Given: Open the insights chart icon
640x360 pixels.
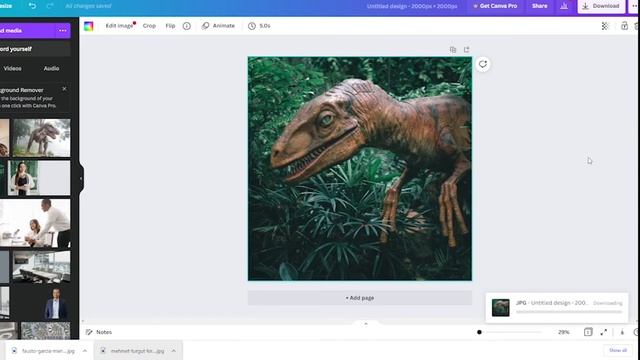Looking at the screenshot, I should 564,6.
